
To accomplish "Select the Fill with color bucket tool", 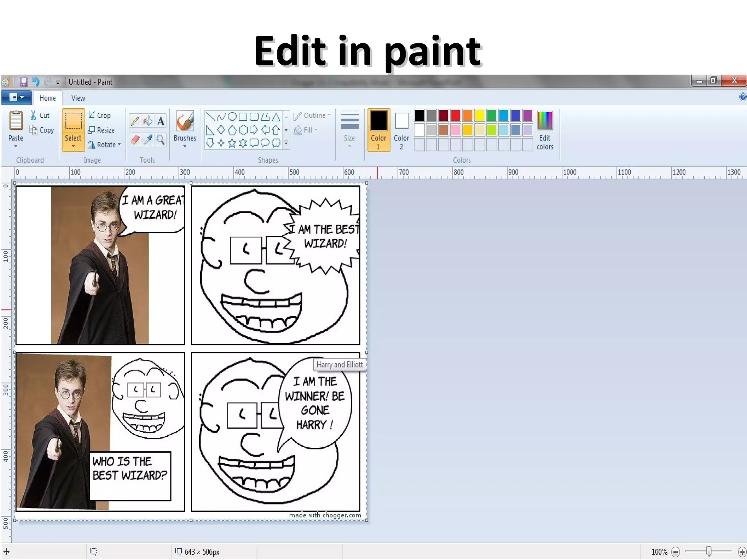I will pyautogui.click(x=148, y=121).
